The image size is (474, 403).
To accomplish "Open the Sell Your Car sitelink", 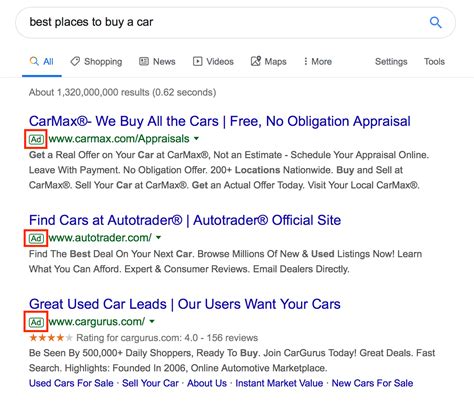I will click(150, 383).
